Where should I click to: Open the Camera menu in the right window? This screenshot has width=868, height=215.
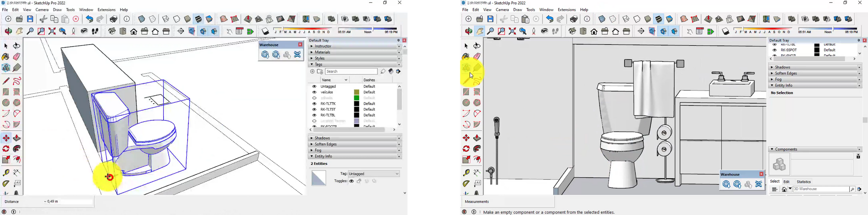(502, 10)
